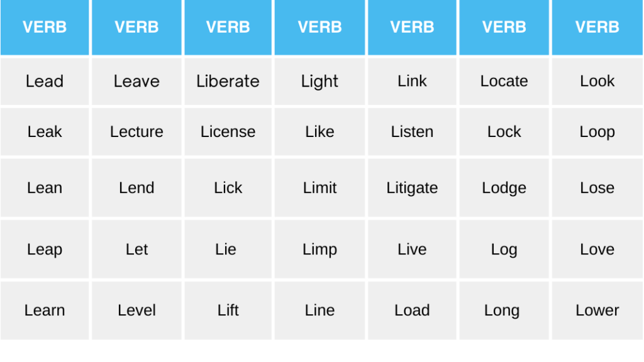Select the Lecture cell
644x362 pixels.
(136, 132)
